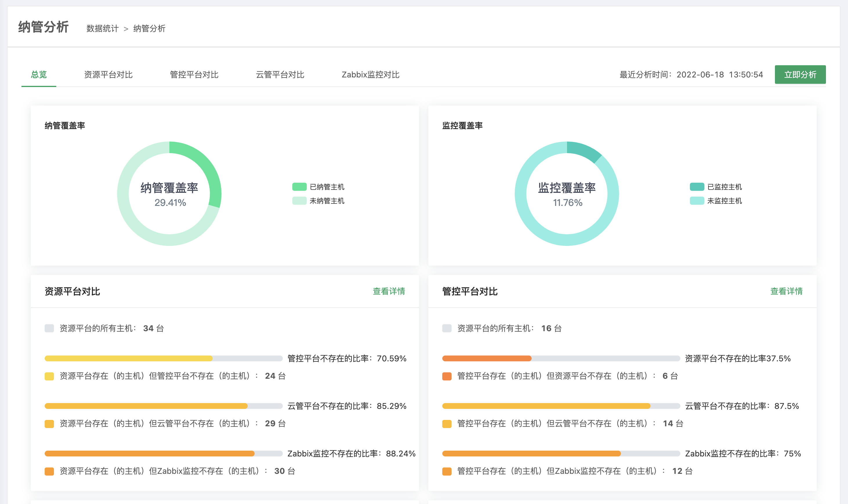This screenshot has width=848, height=504.
Task: Click the 纳管覆盖率 card title
Action: (x=65, y=126)
